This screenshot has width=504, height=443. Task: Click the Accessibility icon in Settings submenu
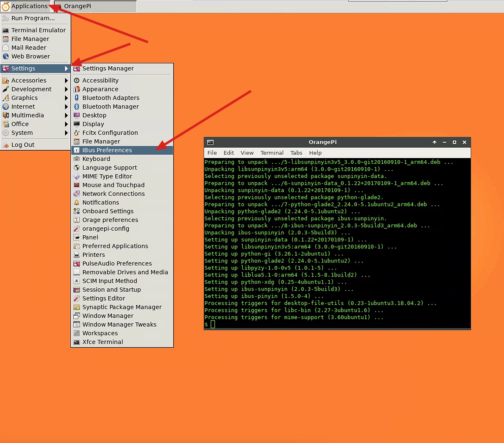[x=77, y=81]
